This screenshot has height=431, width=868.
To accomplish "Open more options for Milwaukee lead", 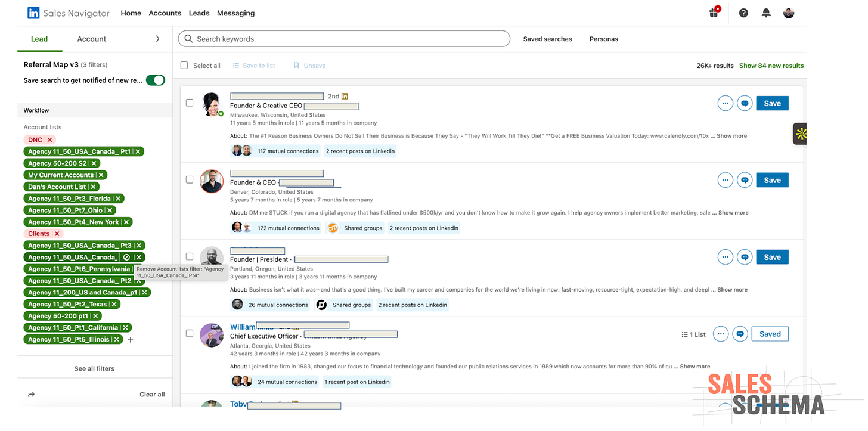I will 725,103.
